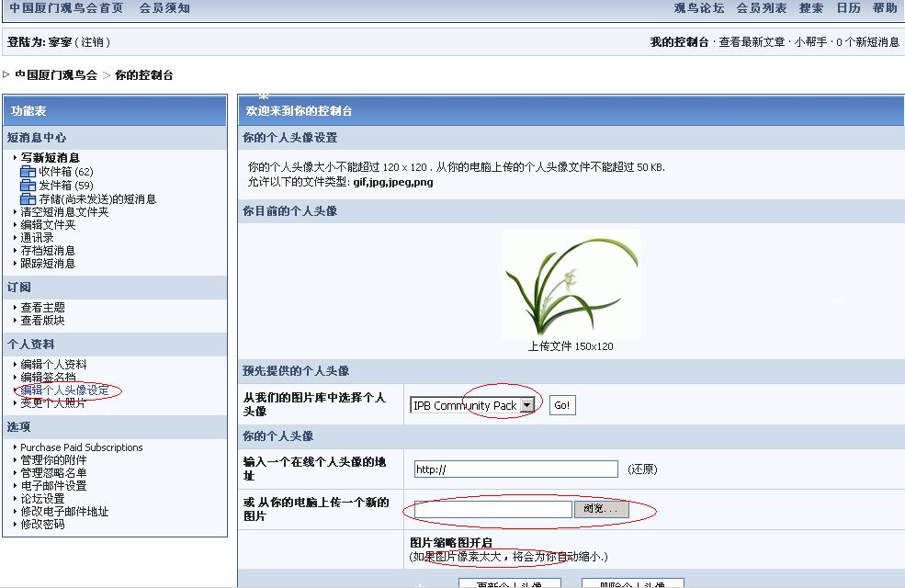Open the 小帮手 link
This screenshot has height=588, width=905.
pos(810,42)
